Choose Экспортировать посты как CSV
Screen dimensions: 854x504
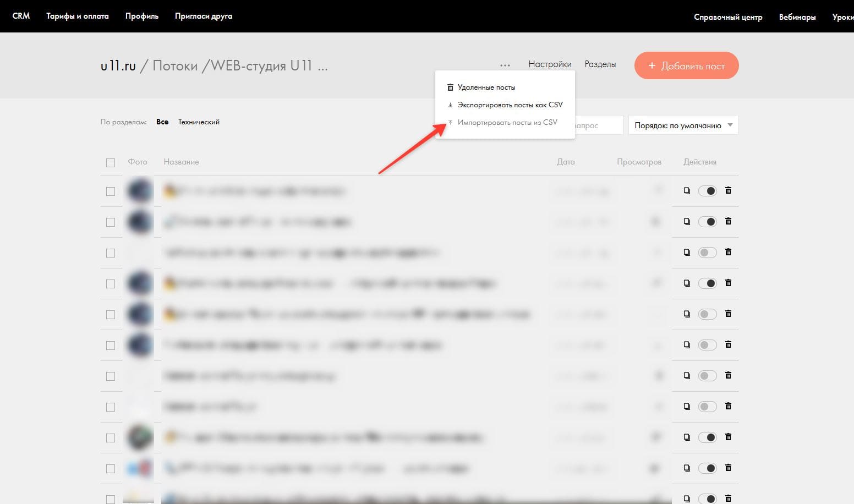coord(510,105)
